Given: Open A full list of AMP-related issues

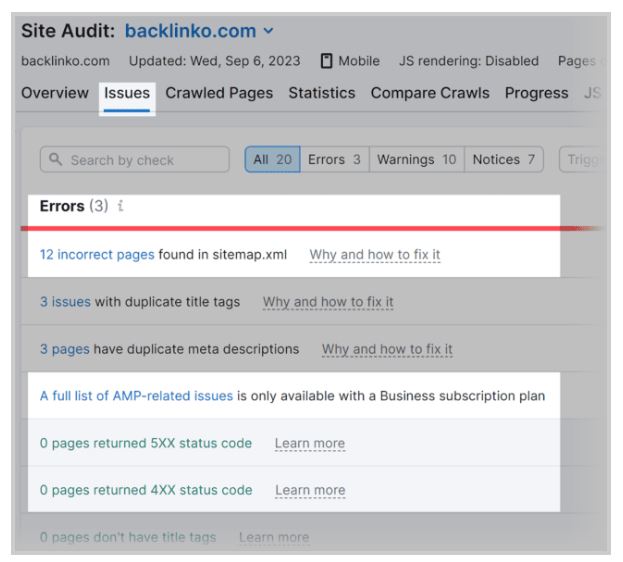Looking at the screenshot, I should point(136,396).
